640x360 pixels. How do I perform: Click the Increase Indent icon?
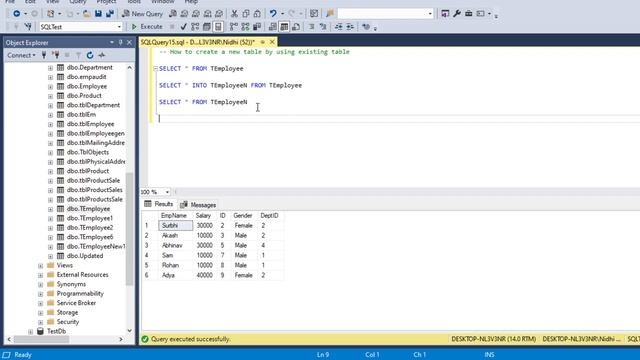point(350,27)
